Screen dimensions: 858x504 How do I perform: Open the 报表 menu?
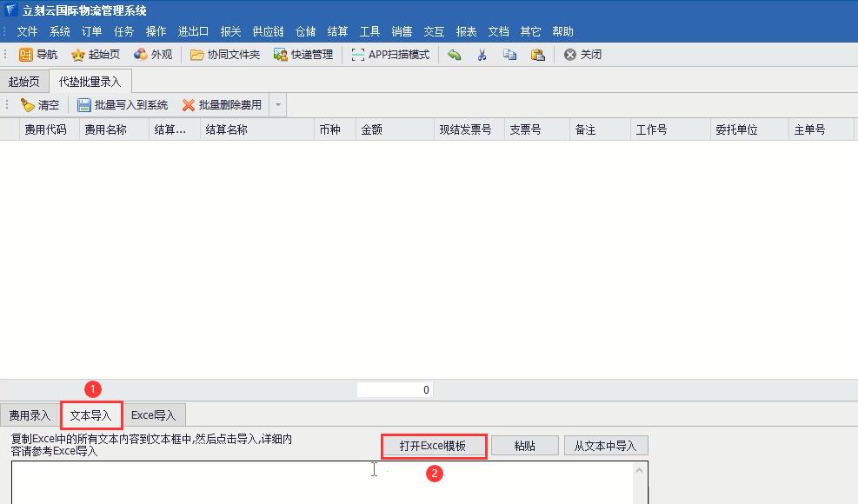click(466, 32)
